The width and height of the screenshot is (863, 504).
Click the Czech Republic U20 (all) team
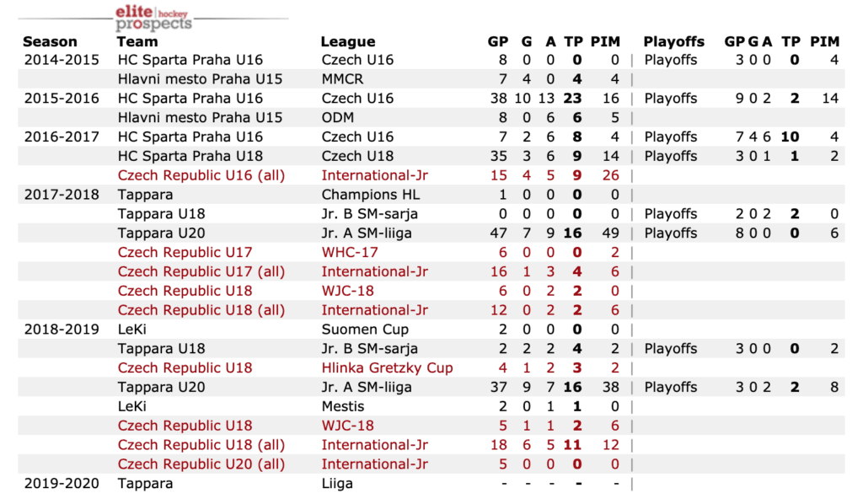click(201, 464)
